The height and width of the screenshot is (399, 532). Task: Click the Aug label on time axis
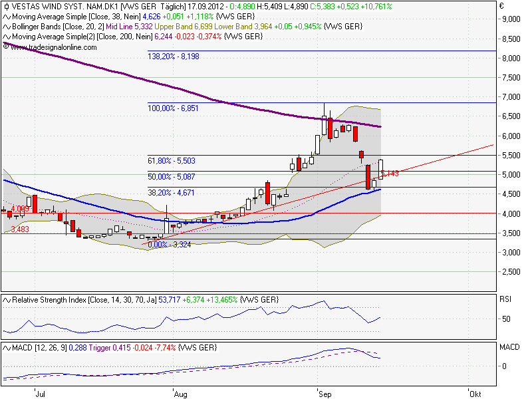180,394
